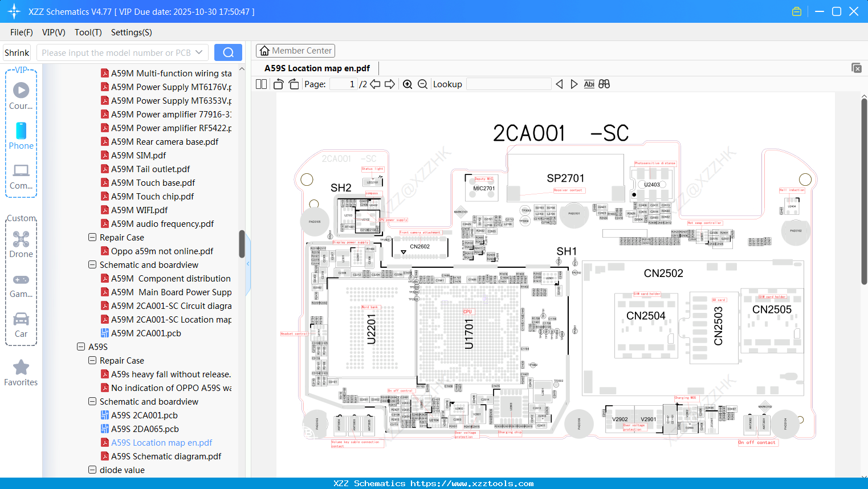Open the Drone category
This screenshot has width=868, height=489.
(x=21, y=244)
